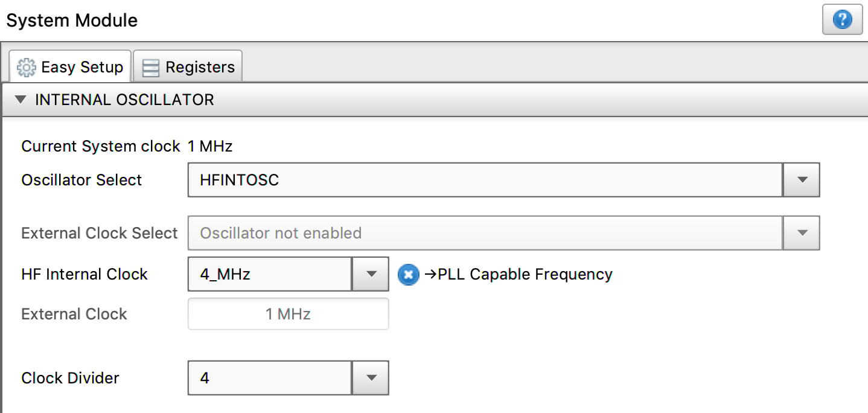This screenshot has width=868, height=413.
Task: Open the Clock Divider dropdown arrow
Action: (x=371, y=378)
